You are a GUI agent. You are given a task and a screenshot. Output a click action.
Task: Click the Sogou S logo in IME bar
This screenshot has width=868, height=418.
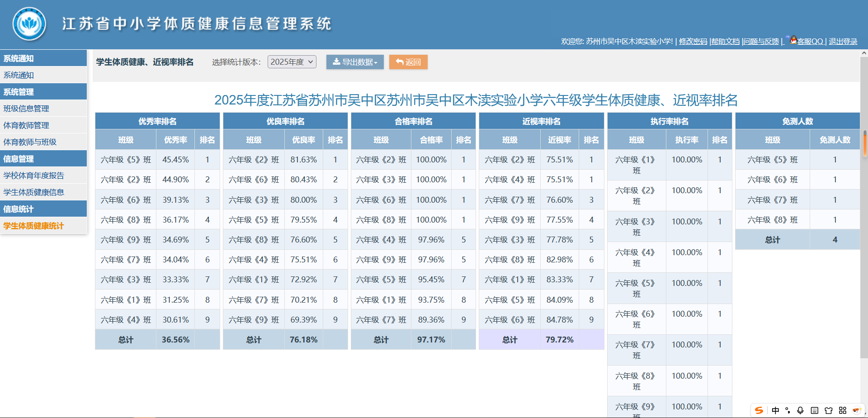coord(759,410)
